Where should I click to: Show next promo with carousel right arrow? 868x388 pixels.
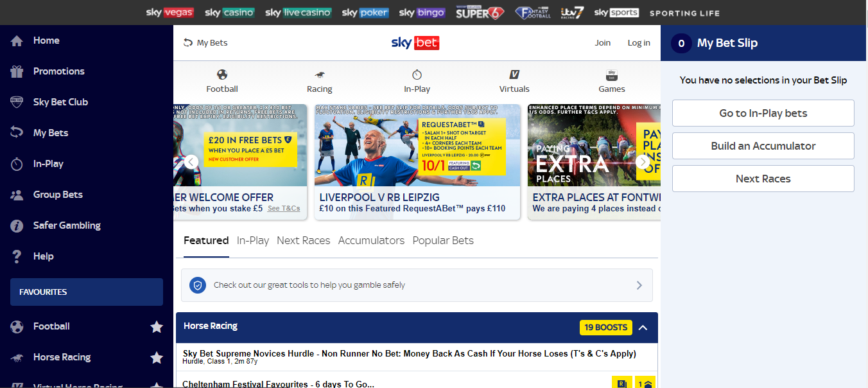click(643, 162)
